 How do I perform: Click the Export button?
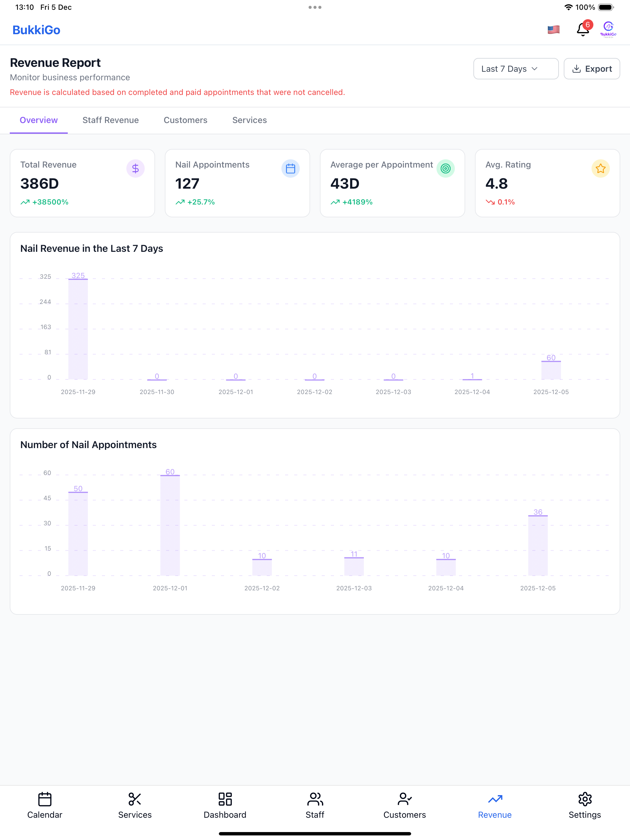[592, 69]
